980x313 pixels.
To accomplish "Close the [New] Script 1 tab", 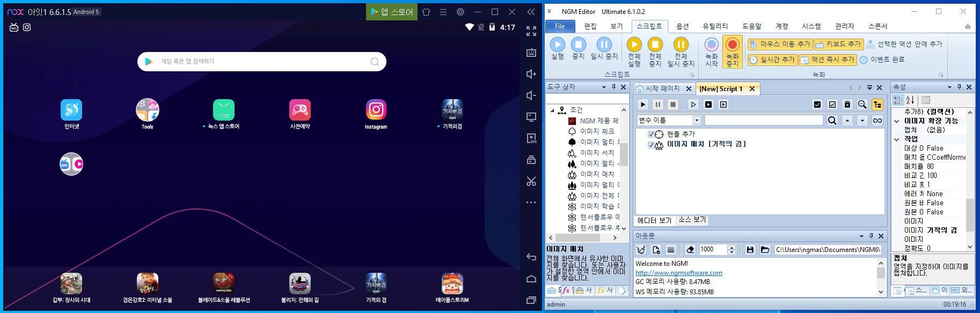I will tap(752, 89).
